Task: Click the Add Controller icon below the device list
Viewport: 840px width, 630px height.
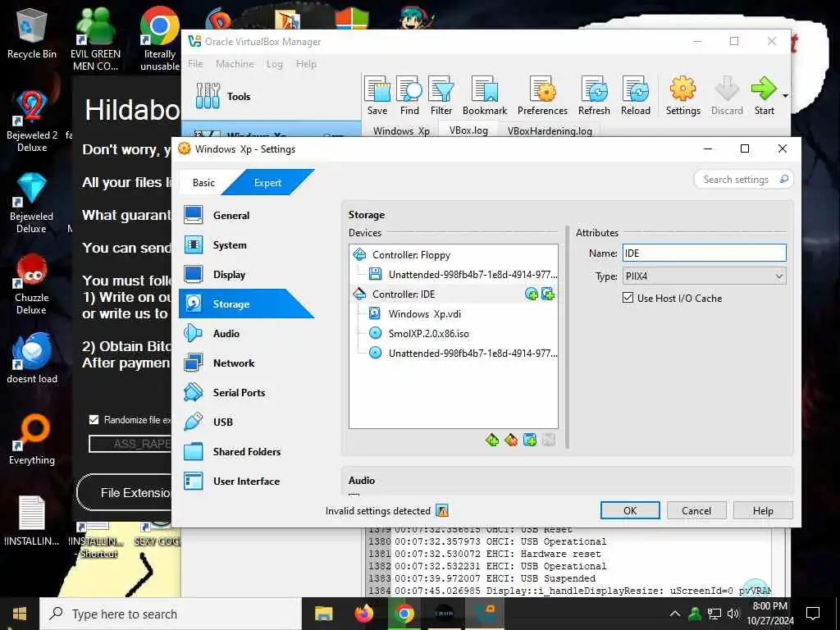Action: [492, 441]
